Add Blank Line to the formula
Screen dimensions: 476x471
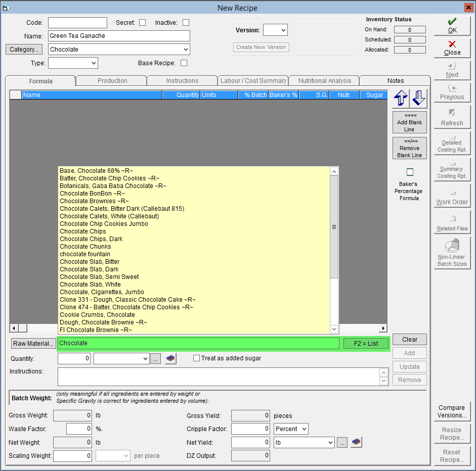tap(410, 122)
